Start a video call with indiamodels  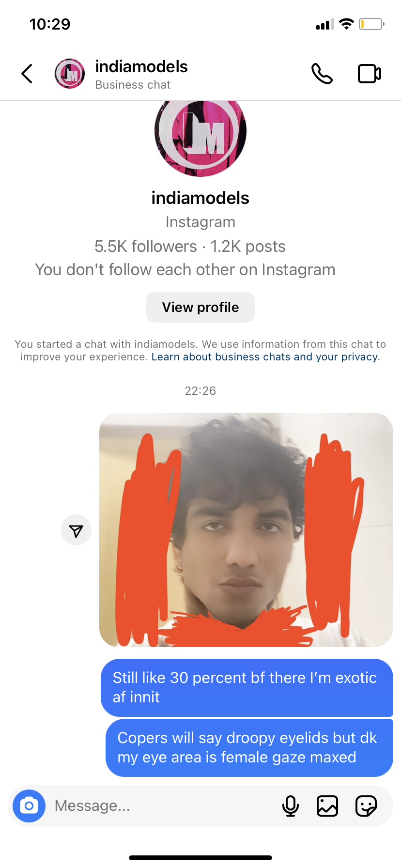(x=370, y=74)
